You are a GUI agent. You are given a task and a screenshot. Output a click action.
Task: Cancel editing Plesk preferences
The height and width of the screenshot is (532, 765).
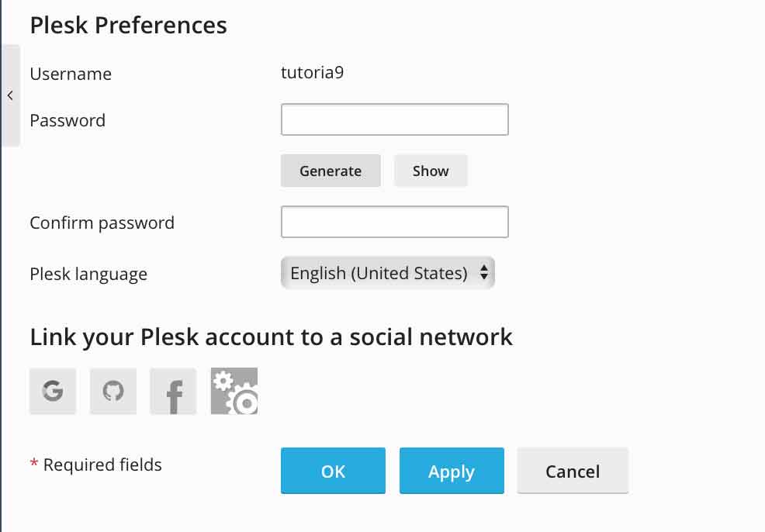(x=573, y=471)
